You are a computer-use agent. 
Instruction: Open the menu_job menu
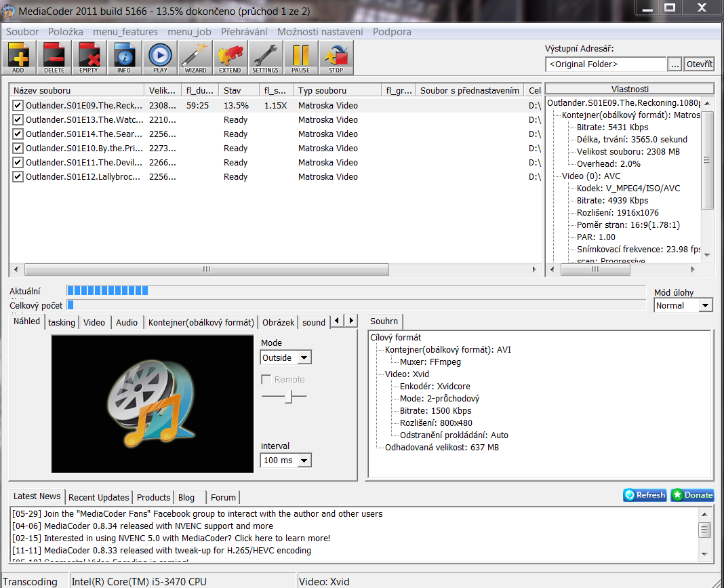(189, 32)
